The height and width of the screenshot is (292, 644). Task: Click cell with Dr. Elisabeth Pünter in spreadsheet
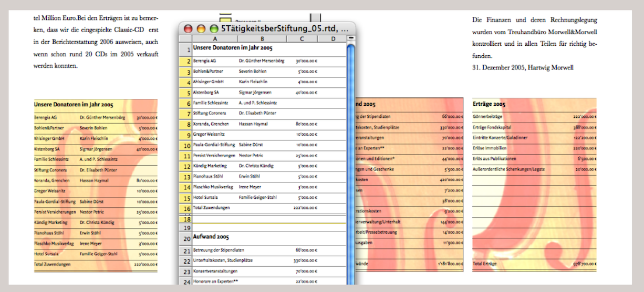point(262,113)
